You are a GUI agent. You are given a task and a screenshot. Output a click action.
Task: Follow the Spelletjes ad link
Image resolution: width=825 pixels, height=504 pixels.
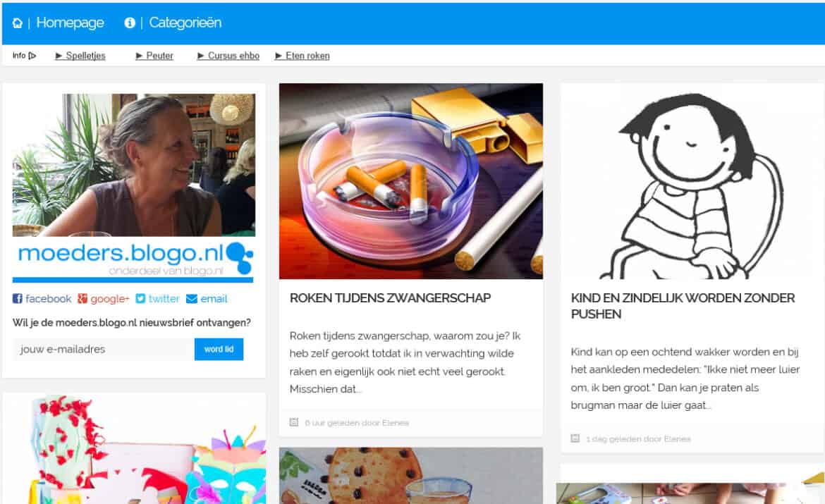pyautogui.click(x=85, y=56)
